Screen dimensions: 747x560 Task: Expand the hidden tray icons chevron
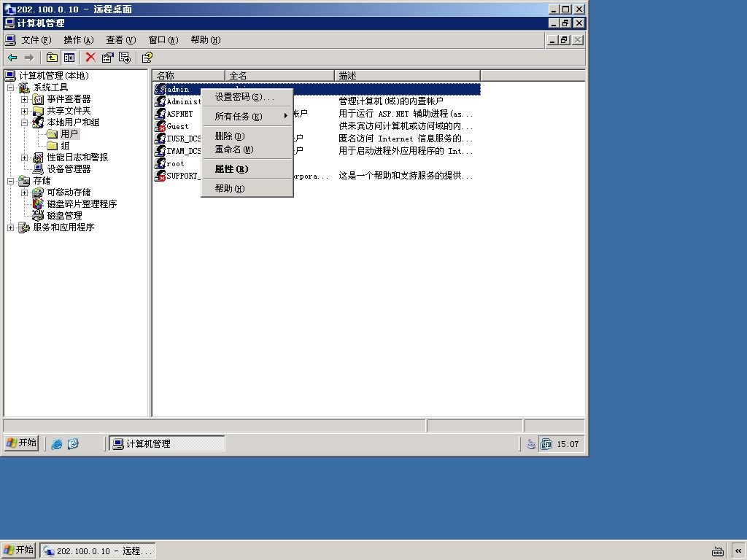click(738, 551)
